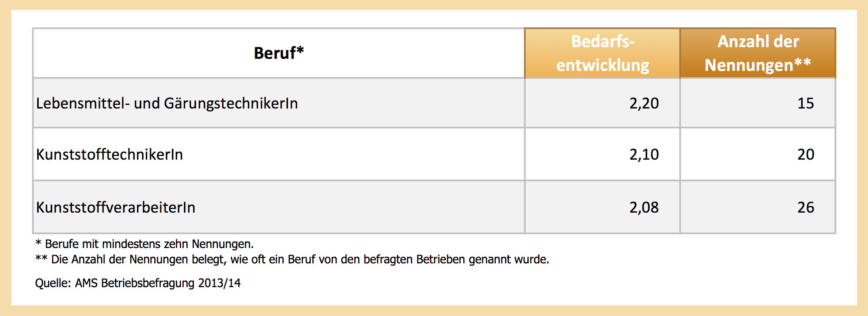Click the 'Anzahl der Nennungen**' header

point(758,53)
